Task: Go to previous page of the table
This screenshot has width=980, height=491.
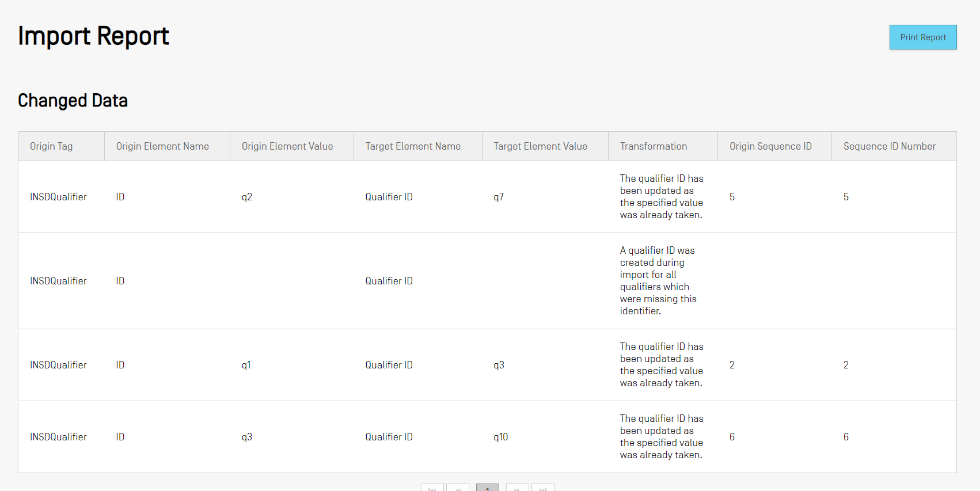Action: click(x=458, y=488)
